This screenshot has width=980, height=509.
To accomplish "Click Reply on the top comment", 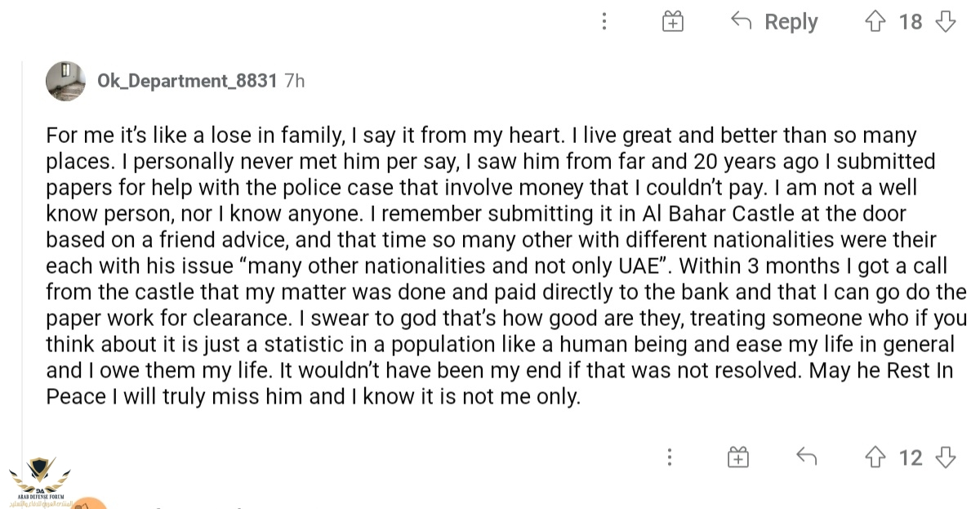I will point(774,22).
